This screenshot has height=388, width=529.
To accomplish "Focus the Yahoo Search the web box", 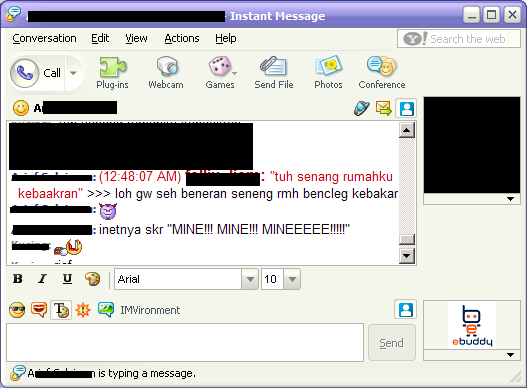I will [x=459, y=39].
